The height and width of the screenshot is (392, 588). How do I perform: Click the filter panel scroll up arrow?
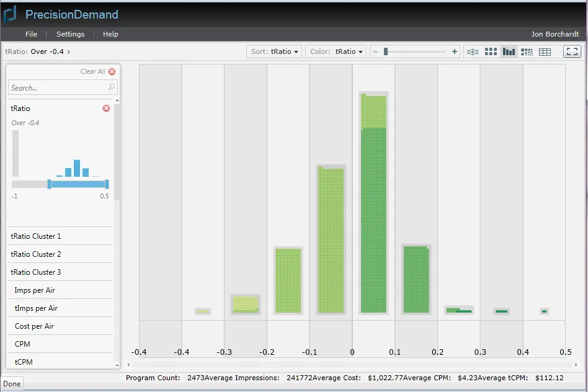[x=117, y=100]
